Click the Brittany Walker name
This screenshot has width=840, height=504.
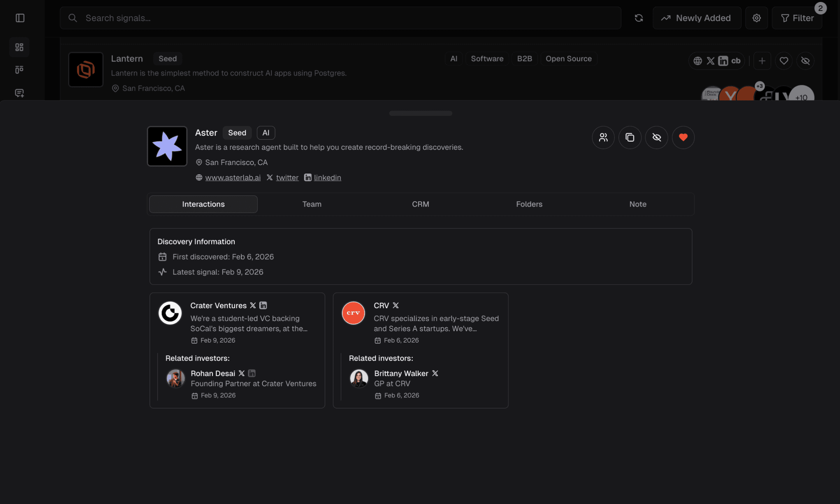pos(401,373)
